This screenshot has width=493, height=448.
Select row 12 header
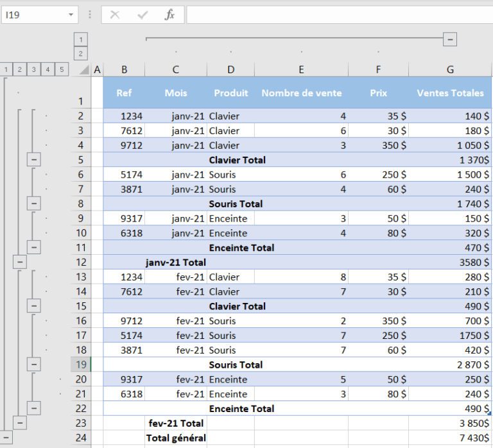81,263
